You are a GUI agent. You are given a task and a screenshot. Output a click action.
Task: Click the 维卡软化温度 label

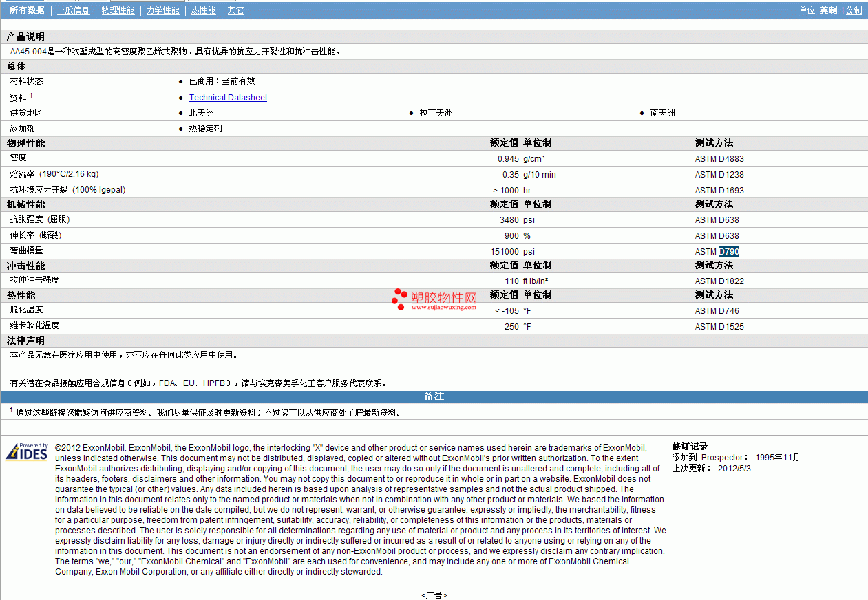tap(34, 325)
